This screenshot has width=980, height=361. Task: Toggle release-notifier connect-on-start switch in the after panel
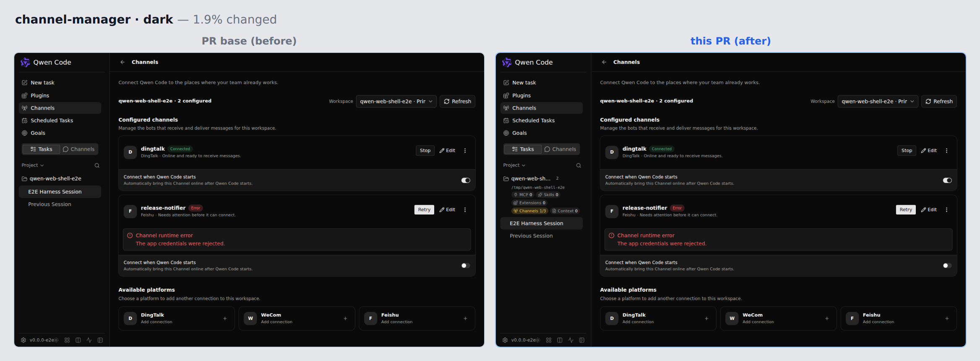pos(947,266)
